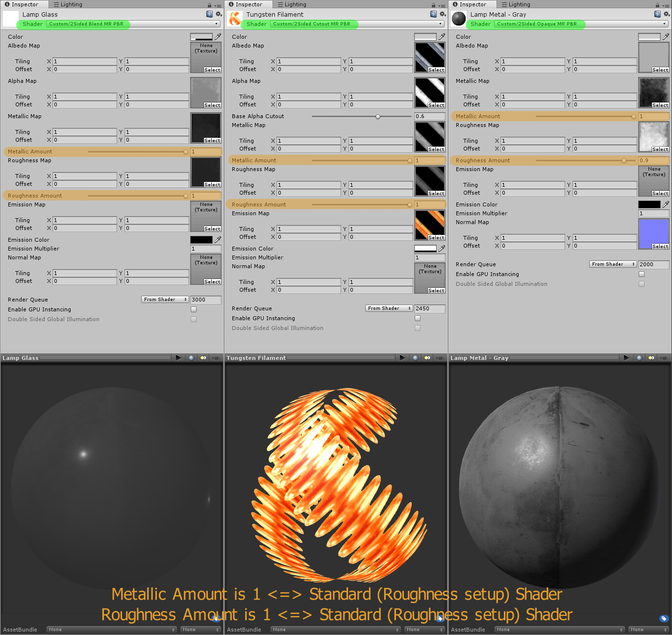Viewport: 672px width, 635px height.
Task: Check Double Sided Global Illumination on Tungsten Filament
Action: tap(418, 328)
